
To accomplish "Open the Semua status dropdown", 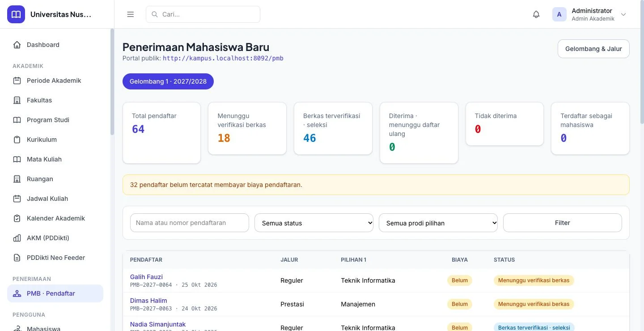I will [x=314, y=223].
